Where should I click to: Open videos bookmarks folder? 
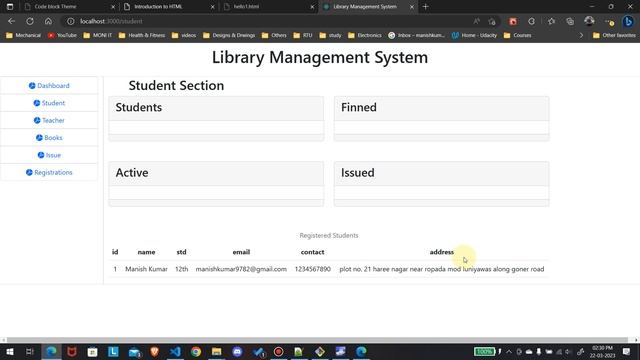184,36
